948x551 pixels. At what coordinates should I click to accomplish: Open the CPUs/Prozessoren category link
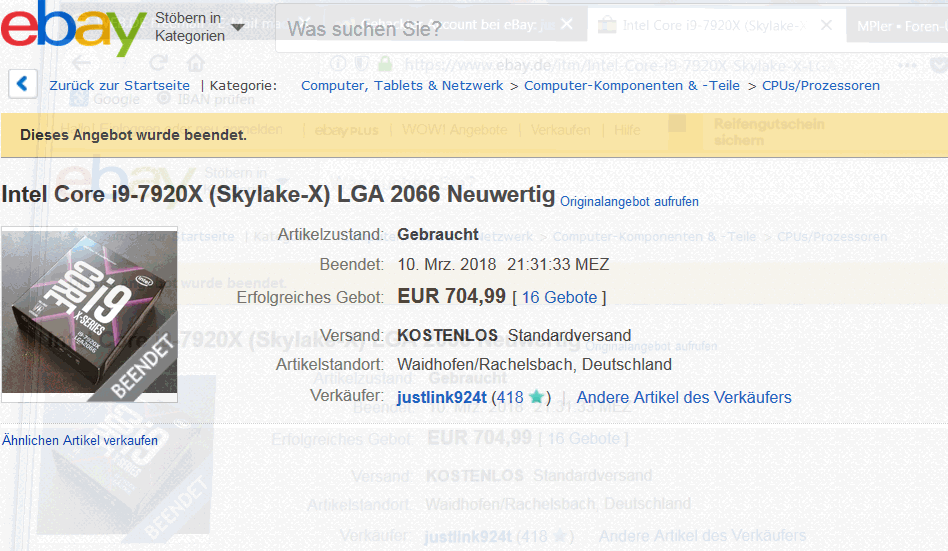(820, 86)
